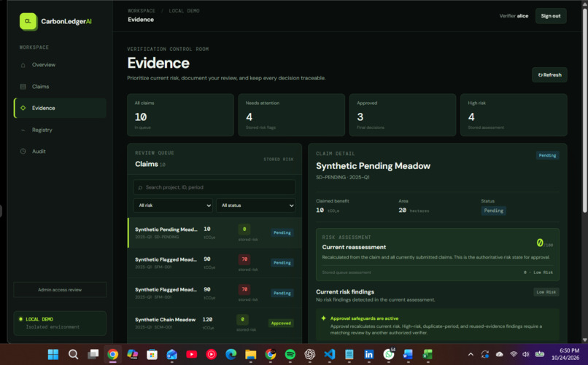This screenshot has height=365, width=588.
Task: Click the Verifier alice label
Action: 514,16
